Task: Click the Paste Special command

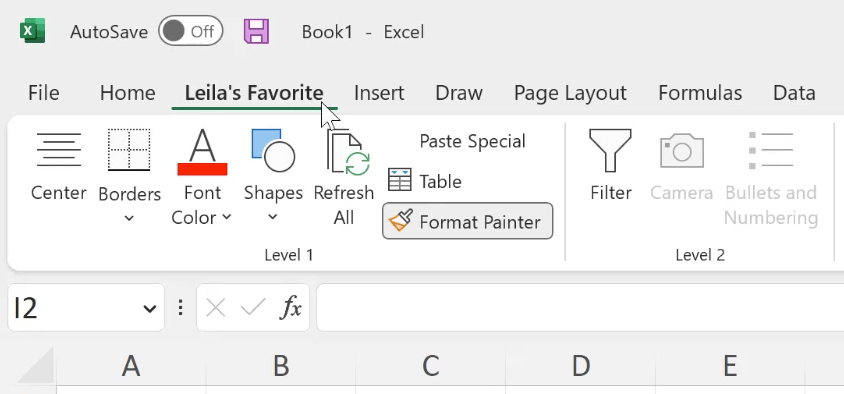Action: [472, 141]
